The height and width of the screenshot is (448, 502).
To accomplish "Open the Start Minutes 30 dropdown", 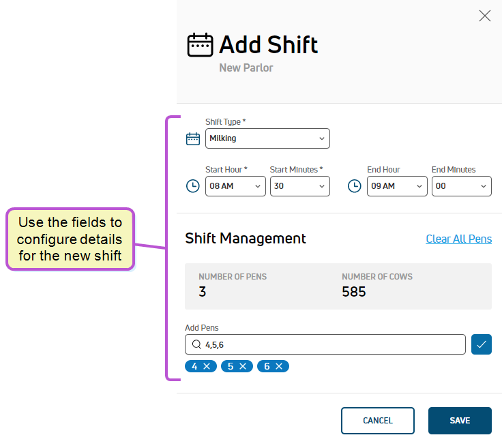I will [x=299, y=186].
